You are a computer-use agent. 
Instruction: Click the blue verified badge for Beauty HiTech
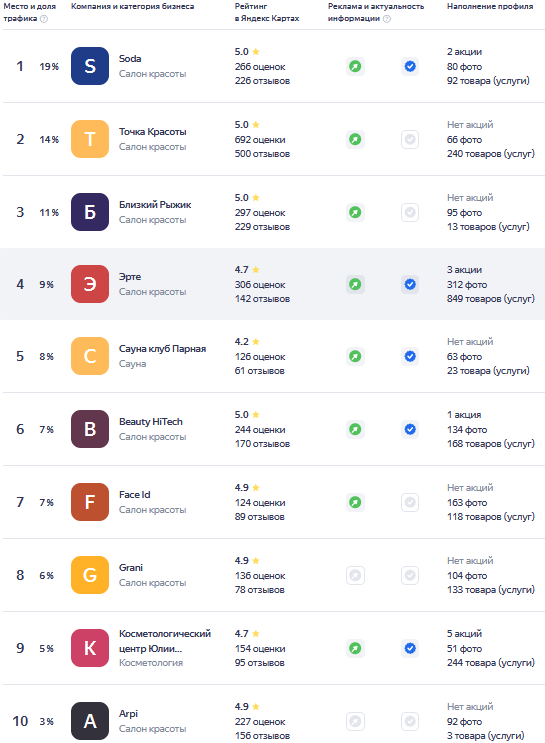410,429
